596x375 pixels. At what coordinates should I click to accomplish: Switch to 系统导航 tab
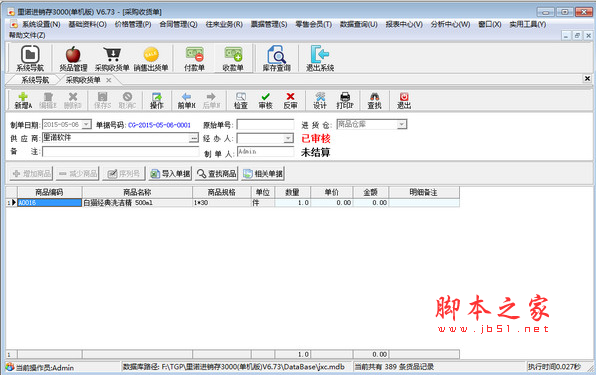click(x=35, y=80)
